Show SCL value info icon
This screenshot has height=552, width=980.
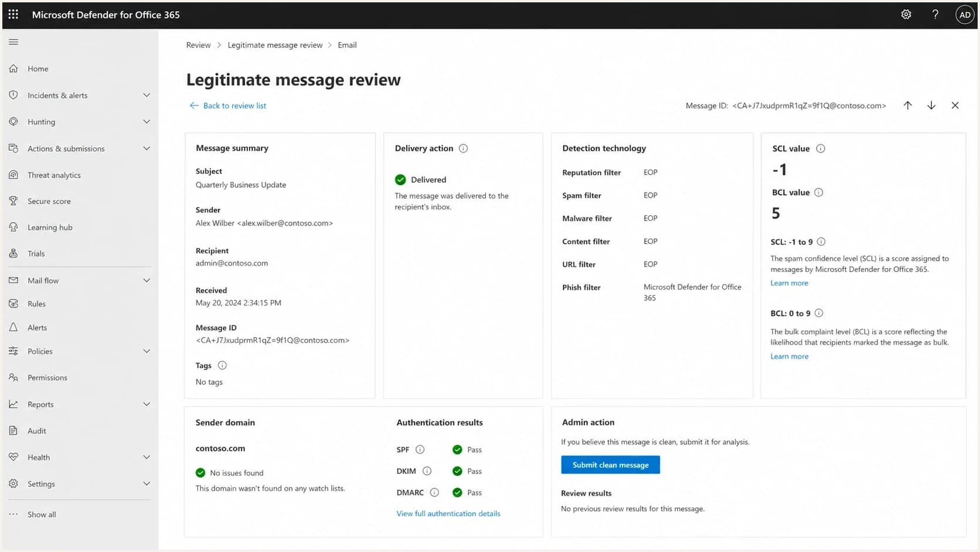pyautogui.click(x=821, y=148)
